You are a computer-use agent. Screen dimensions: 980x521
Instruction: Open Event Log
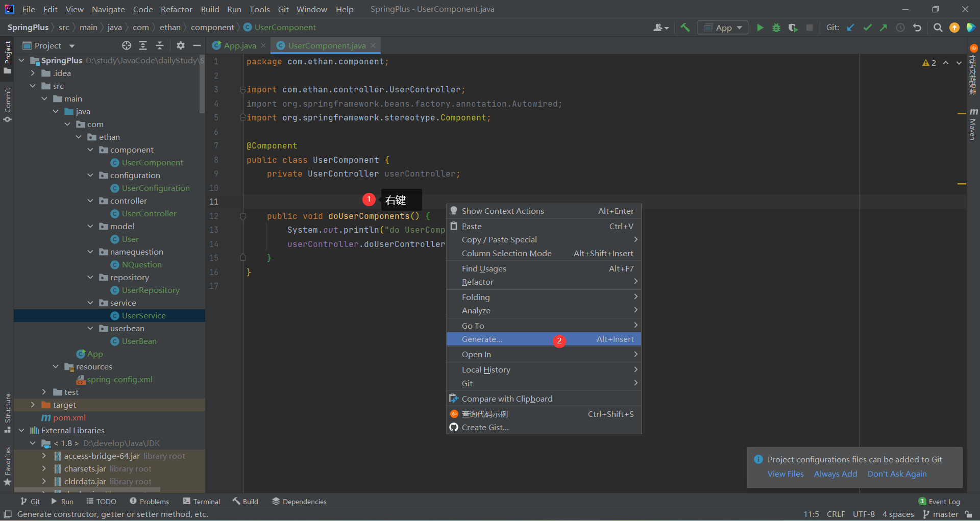(x=939, y=502)
